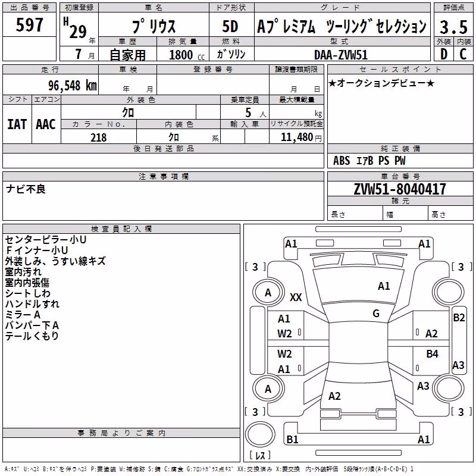Click the 検査員記入欄 section header
476x476 pixels.
(121, 228)
